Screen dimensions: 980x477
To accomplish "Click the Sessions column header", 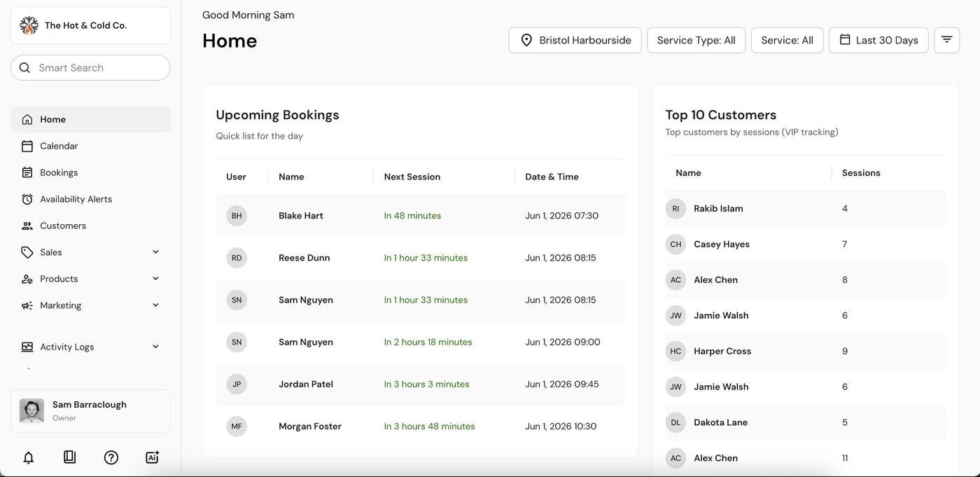I will 861,173.
